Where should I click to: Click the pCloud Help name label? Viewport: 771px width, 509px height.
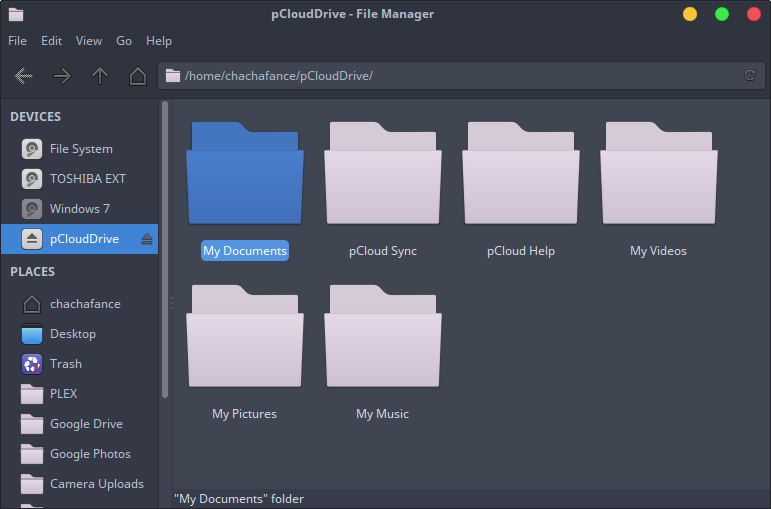pos(521,251)
